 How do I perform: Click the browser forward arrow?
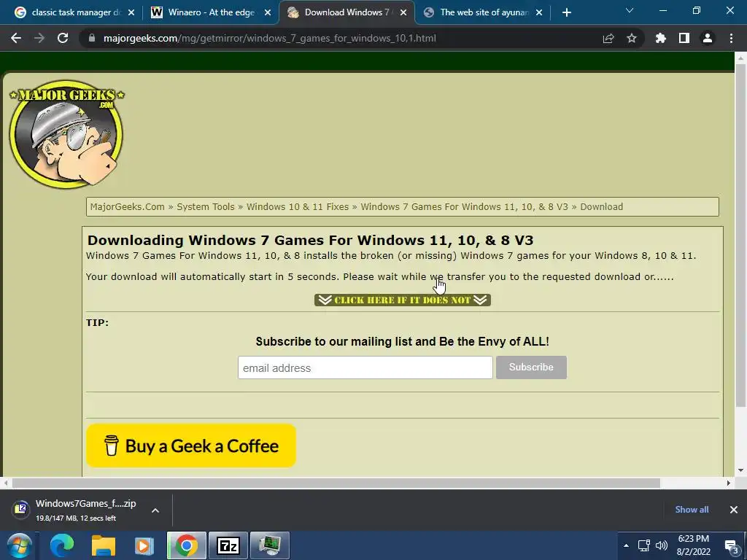click(39, 38)
